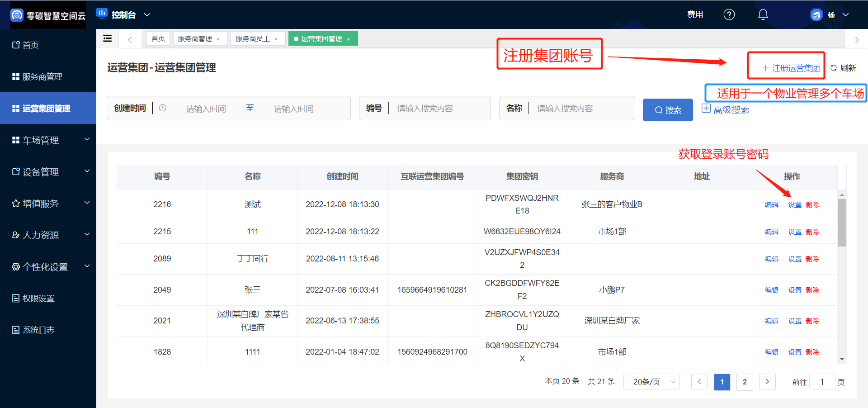Click the table scrollbar up arrow
Image resolution: width=868 pixels, height=408 pixels.
coord(842,195)
